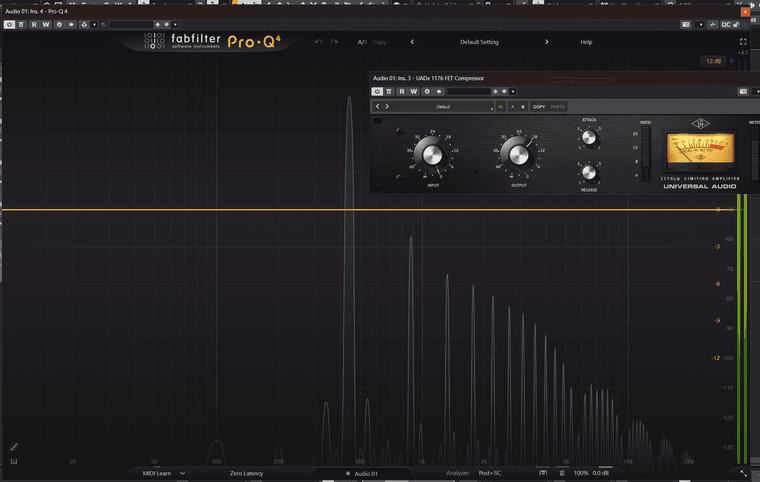
Task: Click fabfilter Pro-Q 4 logo
Action: (212, 41)
